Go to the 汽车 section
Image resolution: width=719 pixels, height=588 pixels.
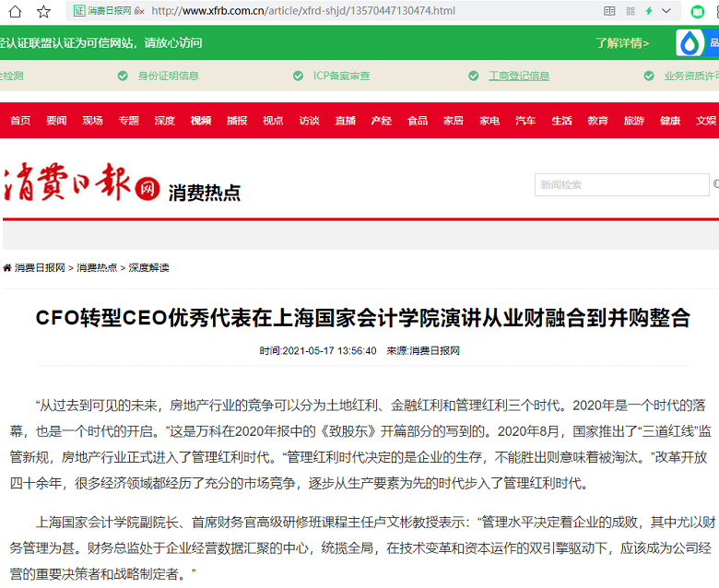tap(525, 121)
